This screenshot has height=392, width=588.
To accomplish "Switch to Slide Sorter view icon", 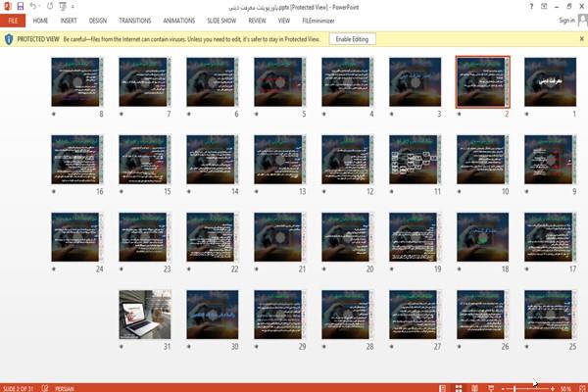I will [x=459, y=388].
